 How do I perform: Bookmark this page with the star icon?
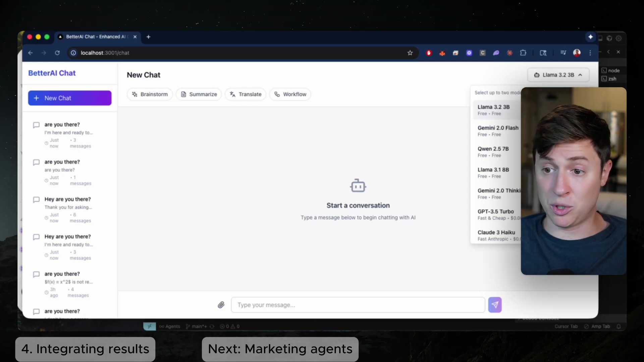point(410,53)
